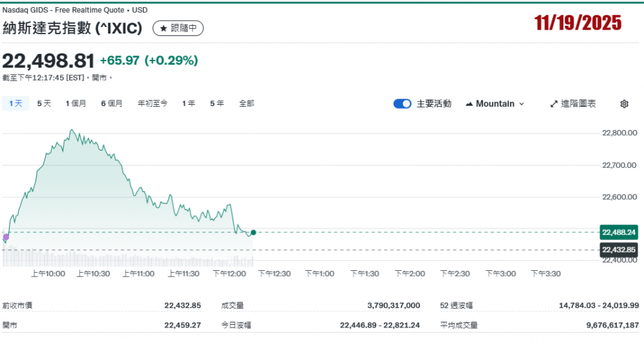Viewport: 644px width, 341px height.
Task: Show the 全部 full history range
Action: tap(247, 104)
